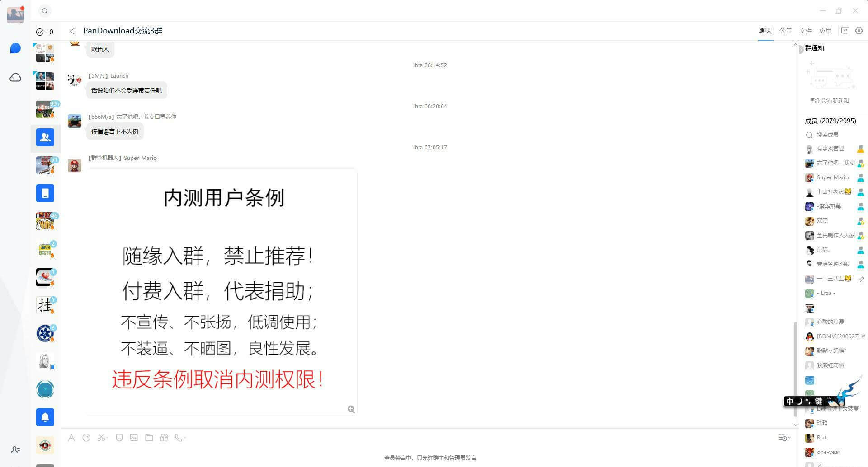Open the emoji picker in chat toolbar
Image resolution: width=868 pixels, height=467 pixels.
click(86, 438)
